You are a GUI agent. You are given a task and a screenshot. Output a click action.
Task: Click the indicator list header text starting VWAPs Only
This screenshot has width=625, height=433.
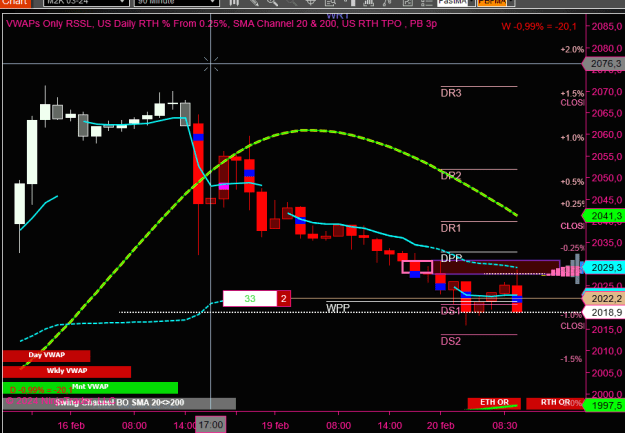[x=222, y=24]
